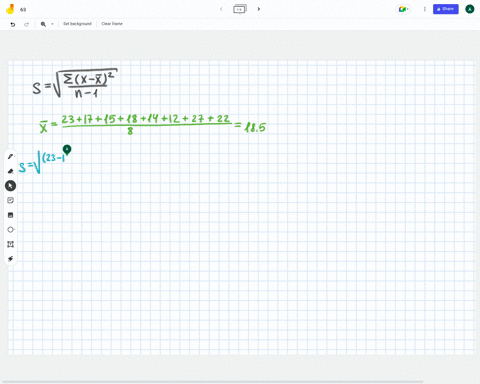
Task: Add a sticky note
Action: click(x=10, y=200)
